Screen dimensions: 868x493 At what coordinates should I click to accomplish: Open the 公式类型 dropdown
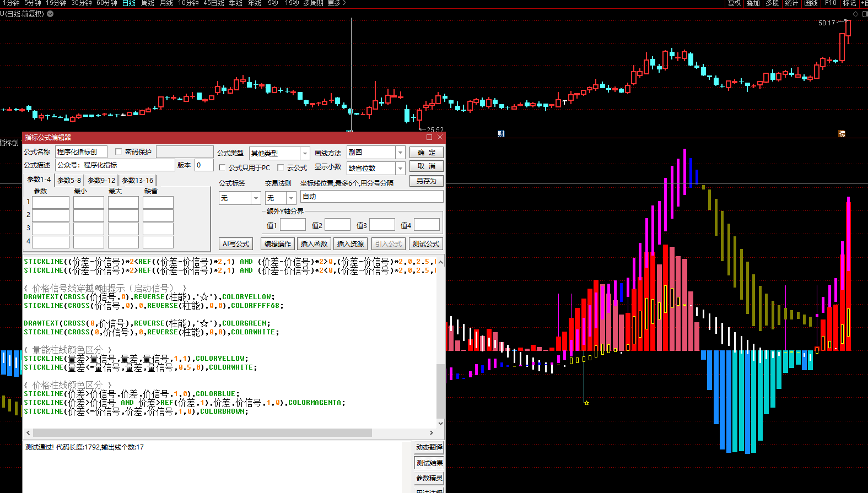[304, 153]
